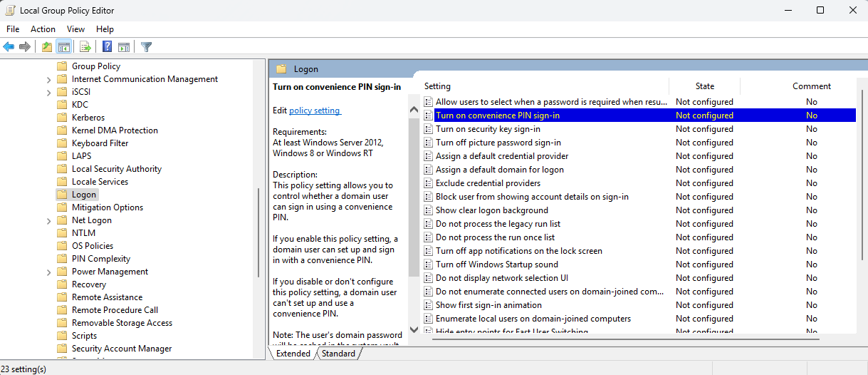
Task: Toggle the Show/Hide Console Tree icon
Action: pyautogui.click(x=64, y=47)
